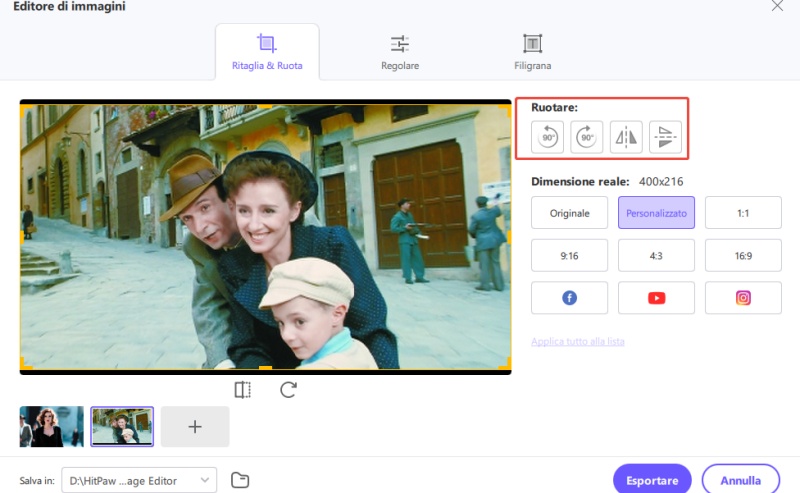Select the Instagram crop preset

[743, 298]
